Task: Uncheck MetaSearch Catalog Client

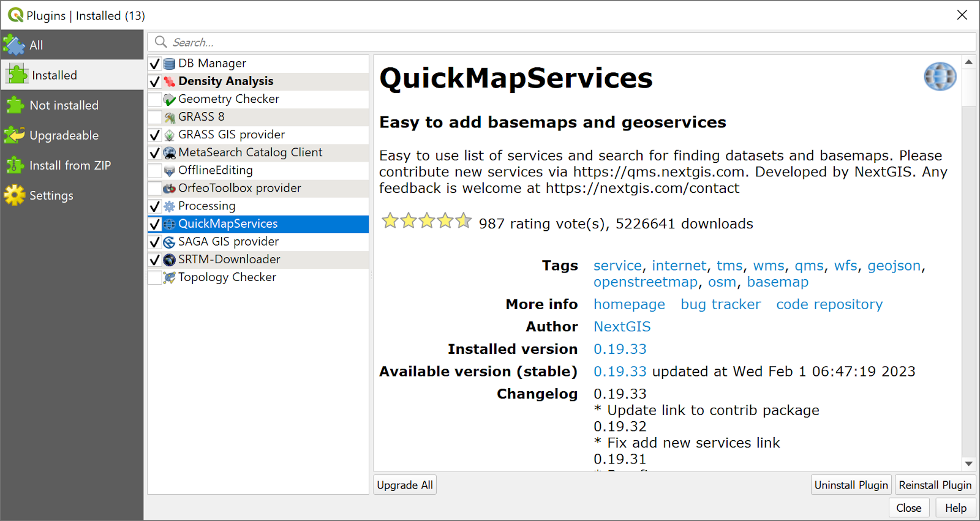Action: [x=155, y=152]
